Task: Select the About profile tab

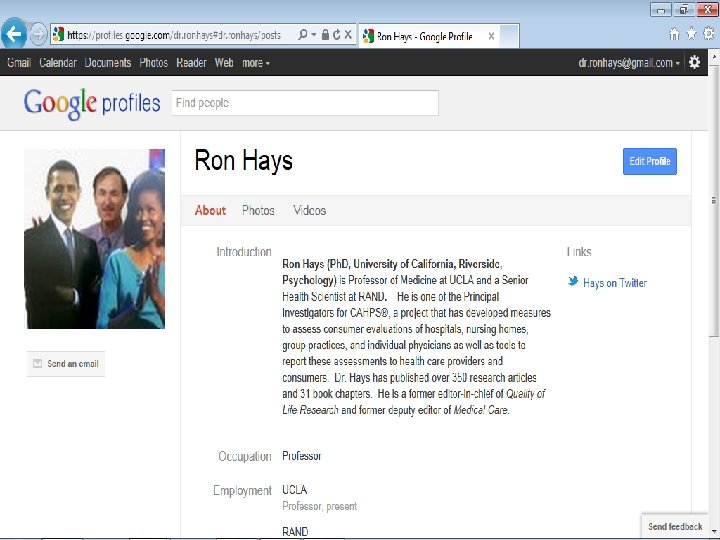Action: coord(210,210)
